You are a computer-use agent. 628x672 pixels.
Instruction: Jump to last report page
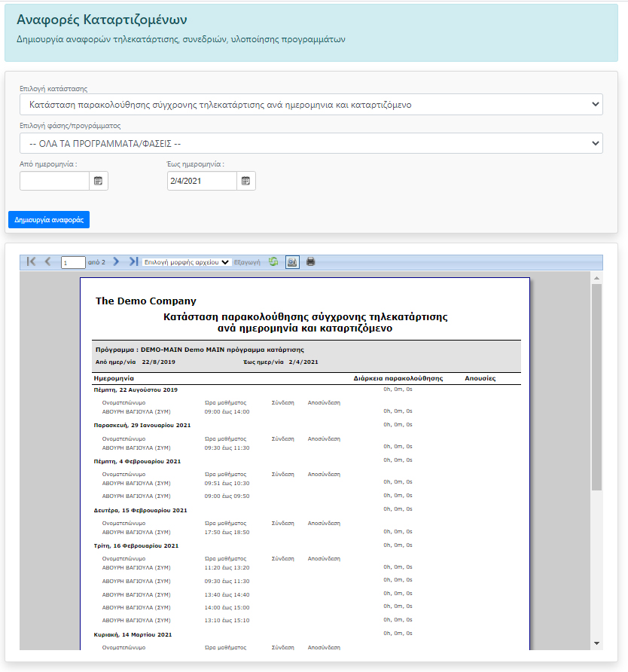tap(133, 262)
